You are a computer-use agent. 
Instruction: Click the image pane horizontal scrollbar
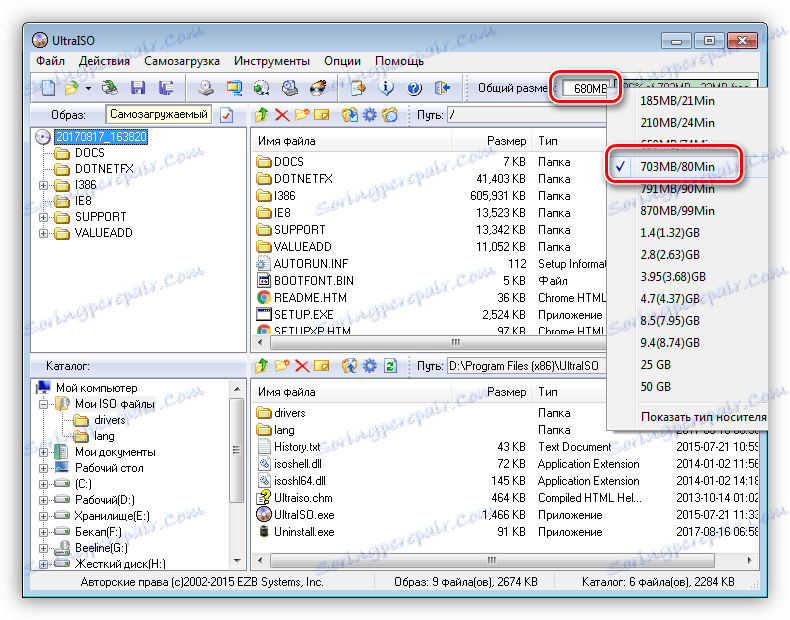point(431,342)
